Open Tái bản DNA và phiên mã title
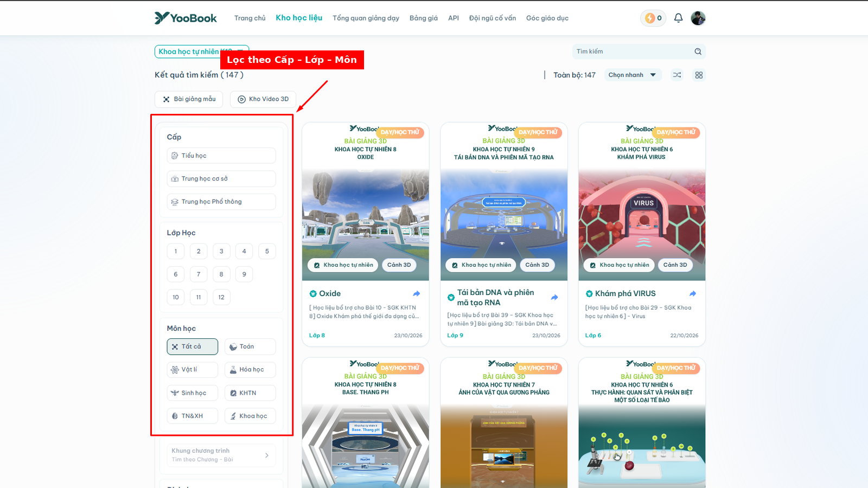 coord(495,297)
